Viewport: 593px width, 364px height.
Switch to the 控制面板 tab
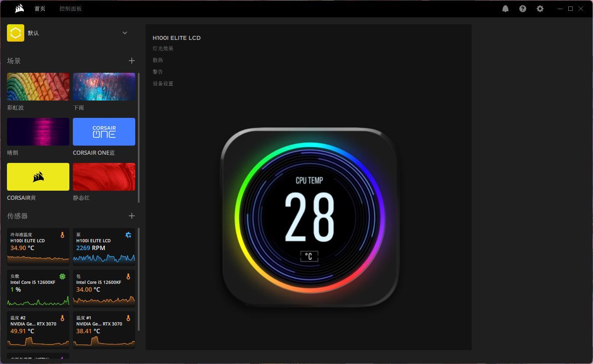[71, 9]
